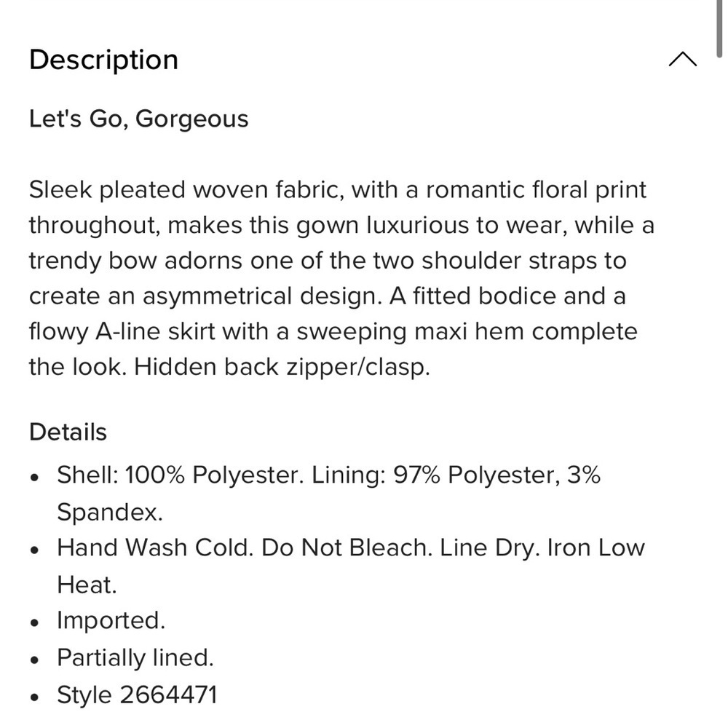Click the 'Shell: 100% Polyester' bullet line
728x728 pixels.
pos(180,475)
